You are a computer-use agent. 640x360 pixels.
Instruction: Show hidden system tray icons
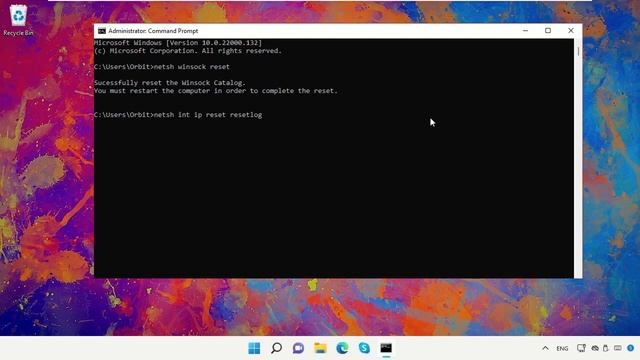tap(545, 348)
